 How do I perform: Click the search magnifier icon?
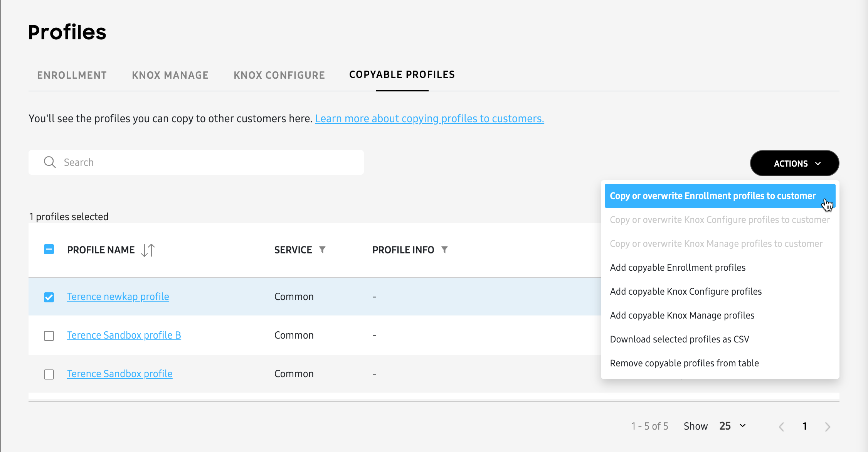[x=50, y=162]
